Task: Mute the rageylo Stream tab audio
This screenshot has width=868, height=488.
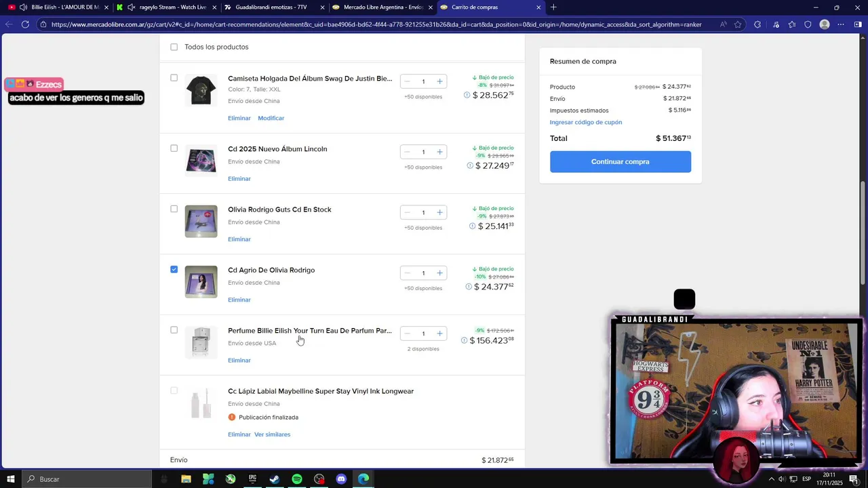Action: click(131, 7)
